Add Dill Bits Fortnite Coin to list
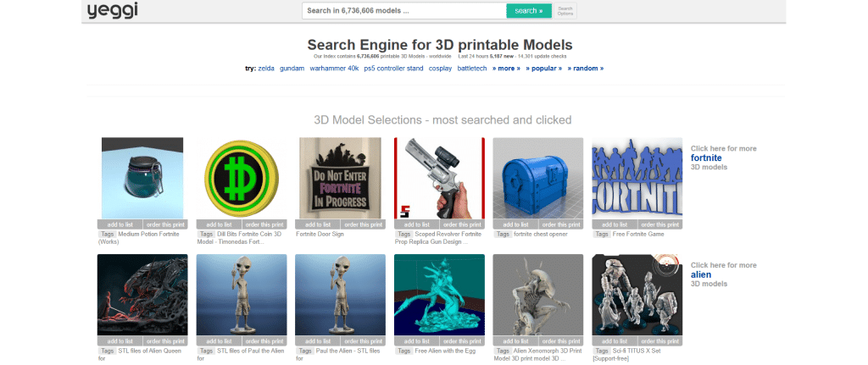 (219, 224)
